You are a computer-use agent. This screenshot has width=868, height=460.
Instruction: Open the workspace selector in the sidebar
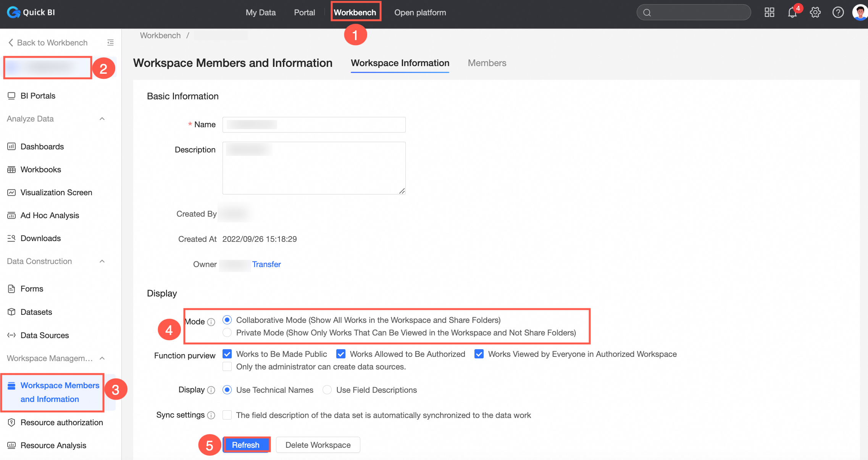tap(48, 68)
